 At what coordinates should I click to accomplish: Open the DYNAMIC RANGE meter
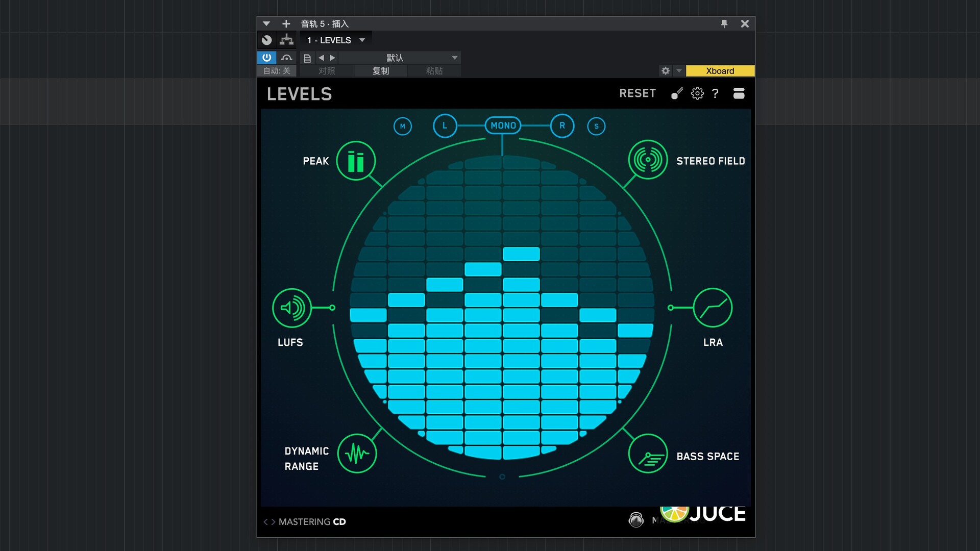pos(357,454)
